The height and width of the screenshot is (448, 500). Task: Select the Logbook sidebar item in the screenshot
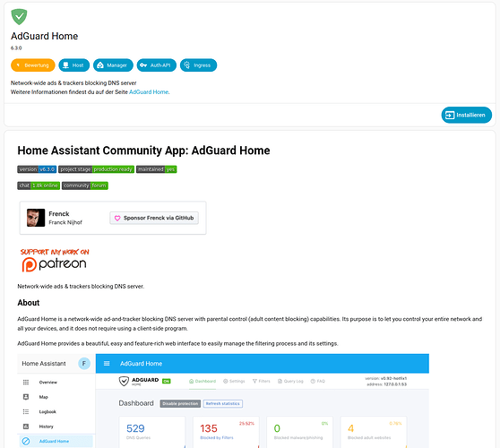[56, 411]
